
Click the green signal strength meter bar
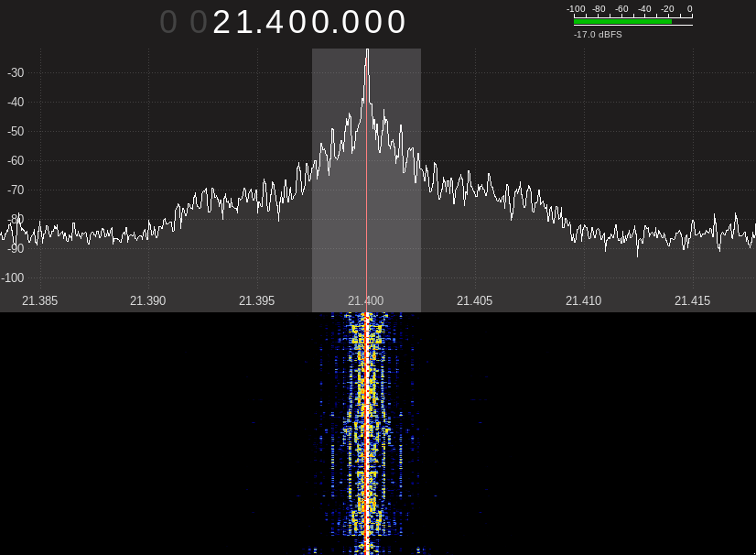622,21
